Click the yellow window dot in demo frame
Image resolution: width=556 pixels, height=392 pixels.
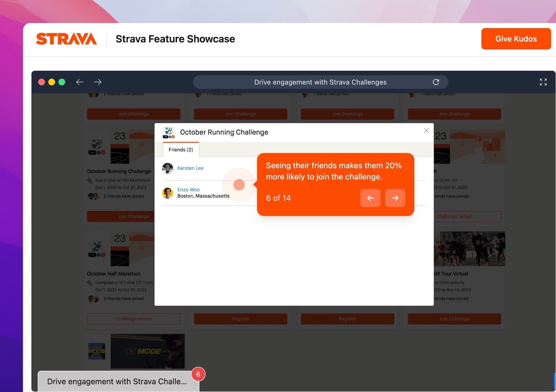click(x=52, y=82)
